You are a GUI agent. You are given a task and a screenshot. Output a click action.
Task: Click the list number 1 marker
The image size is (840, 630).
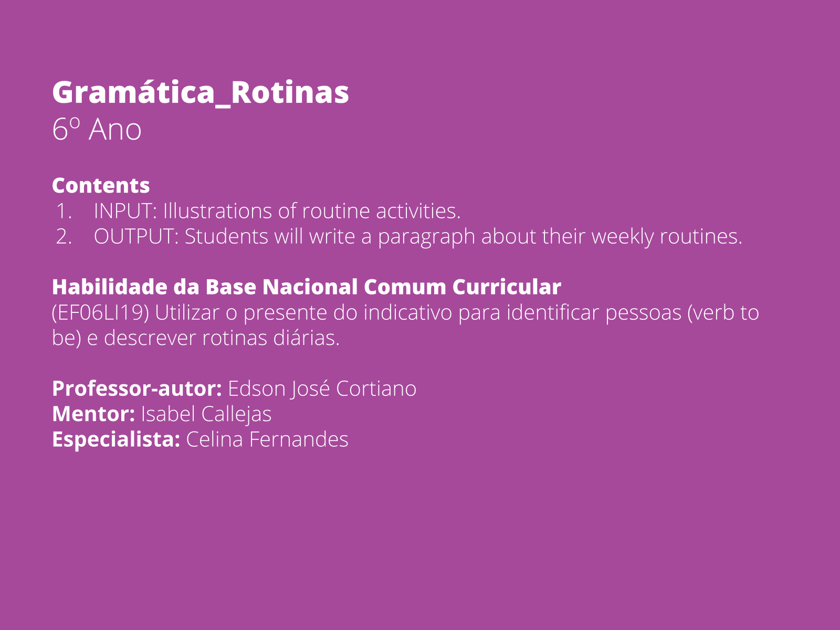point(64,211)
